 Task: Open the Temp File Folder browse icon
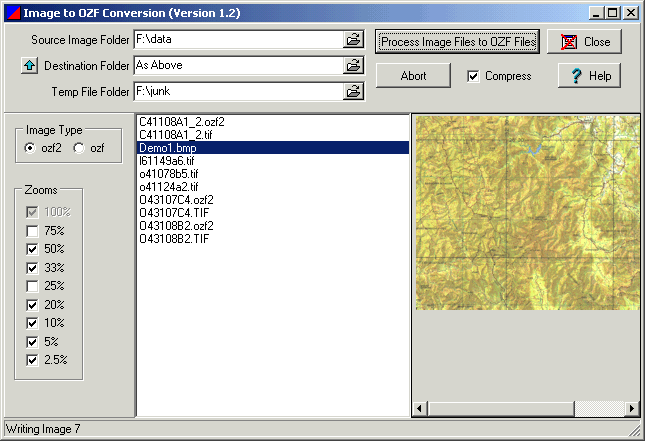[353, 92]
